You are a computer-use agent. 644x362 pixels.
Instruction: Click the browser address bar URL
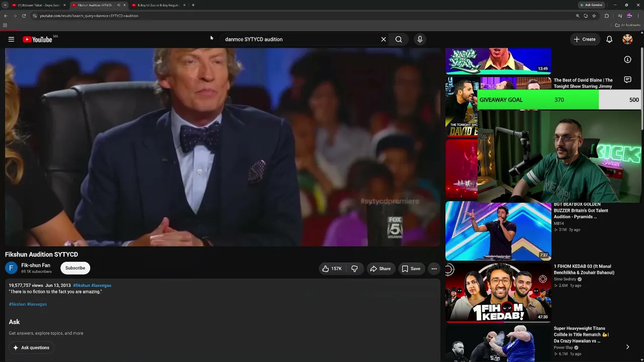tap(89, 16)
